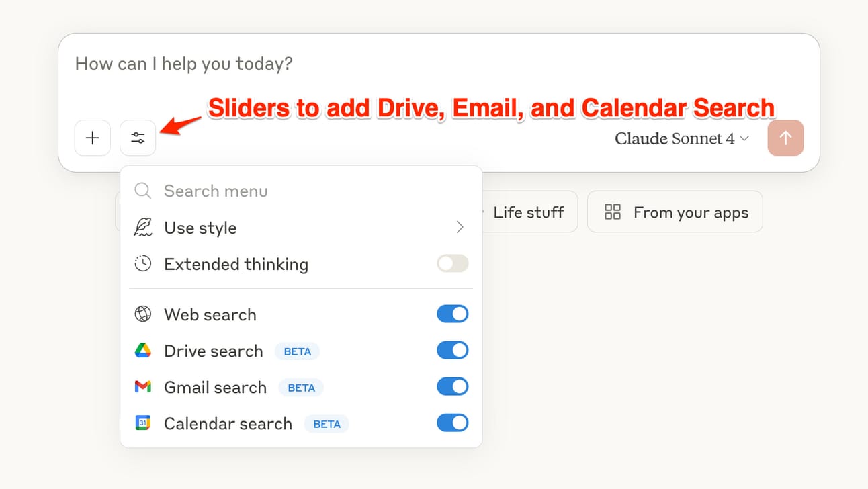The image size is (868, 489).
Task: Click the orange send arrow button
Action: (x=785, y=138)
